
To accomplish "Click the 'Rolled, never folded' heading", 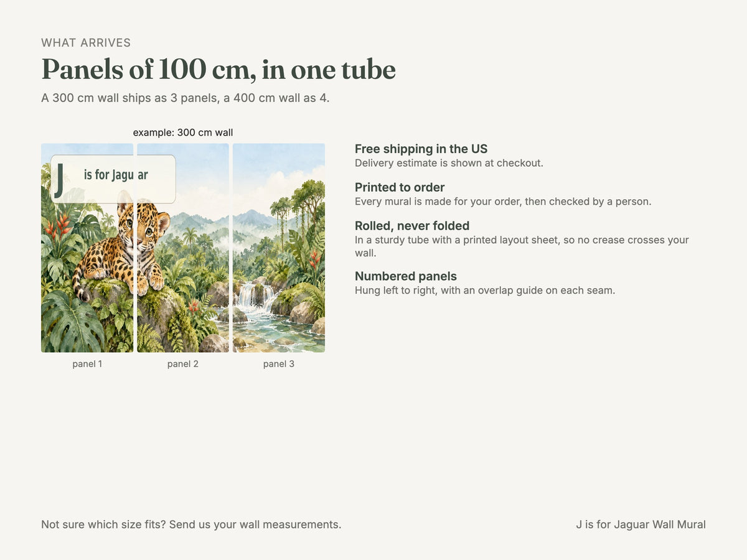I will 412,226.
